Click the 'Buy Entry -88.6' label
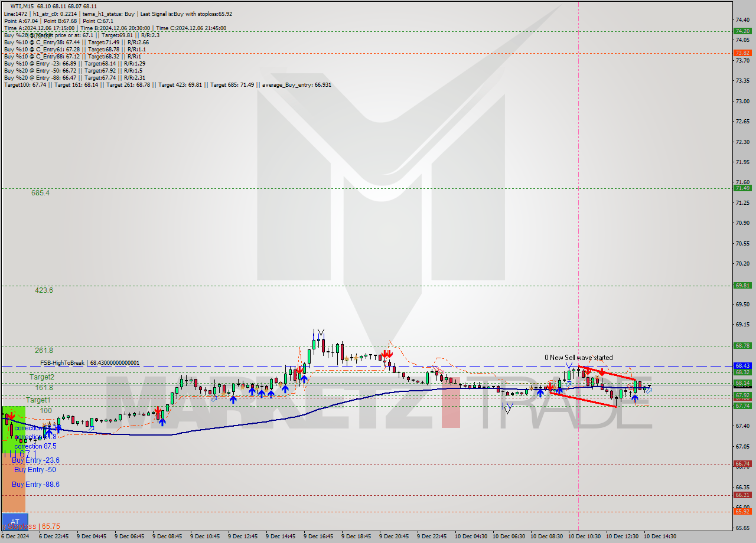The height and width of the screenshot is (543, 756). click(35, 485)
